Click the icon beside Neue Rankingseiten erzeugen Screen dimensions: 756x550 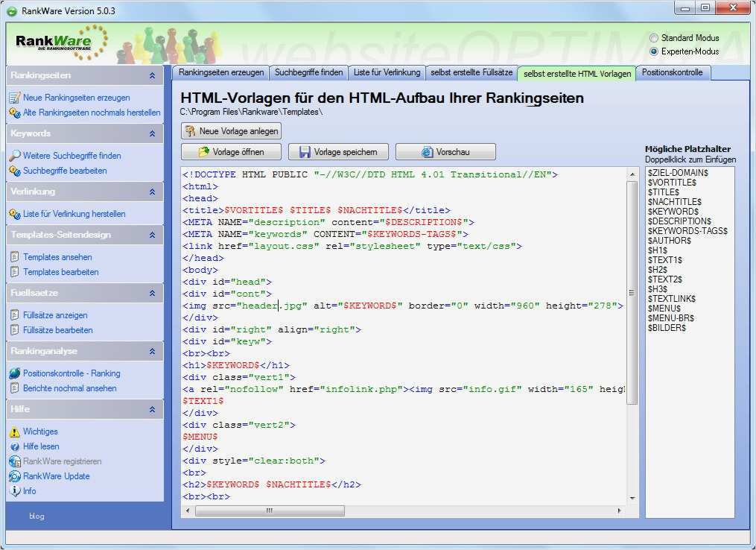[x=14, y=98]
